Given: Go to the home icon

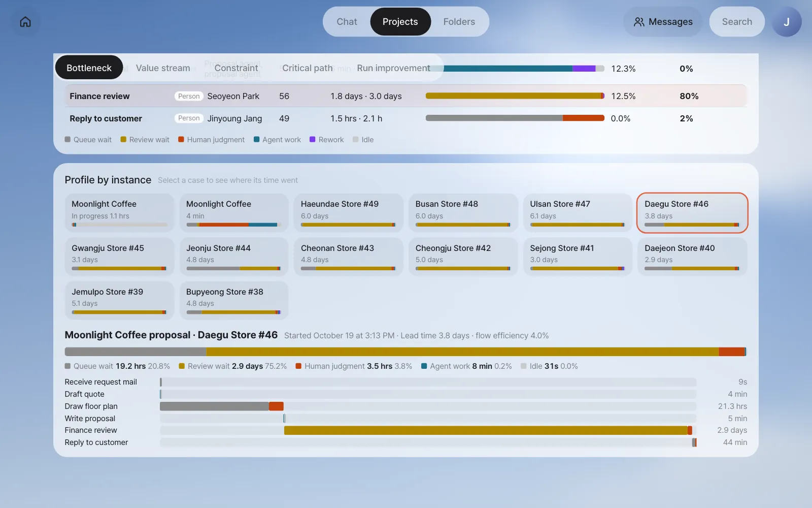Looking at the screenshot, I should pos(25,22).
